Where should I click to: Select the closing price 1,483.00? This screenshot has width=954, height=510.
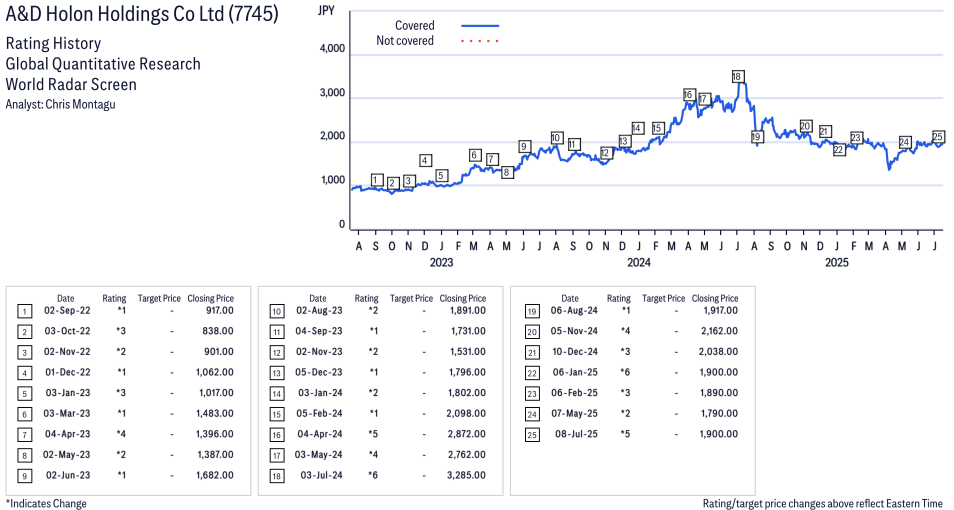[x=215, y=414]
